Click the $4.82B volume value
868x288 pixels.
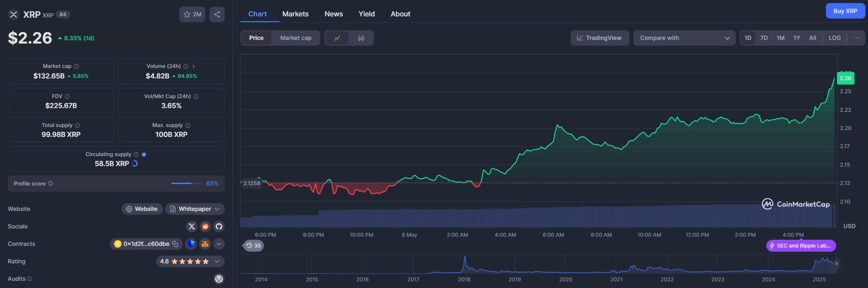pos(157,76)
